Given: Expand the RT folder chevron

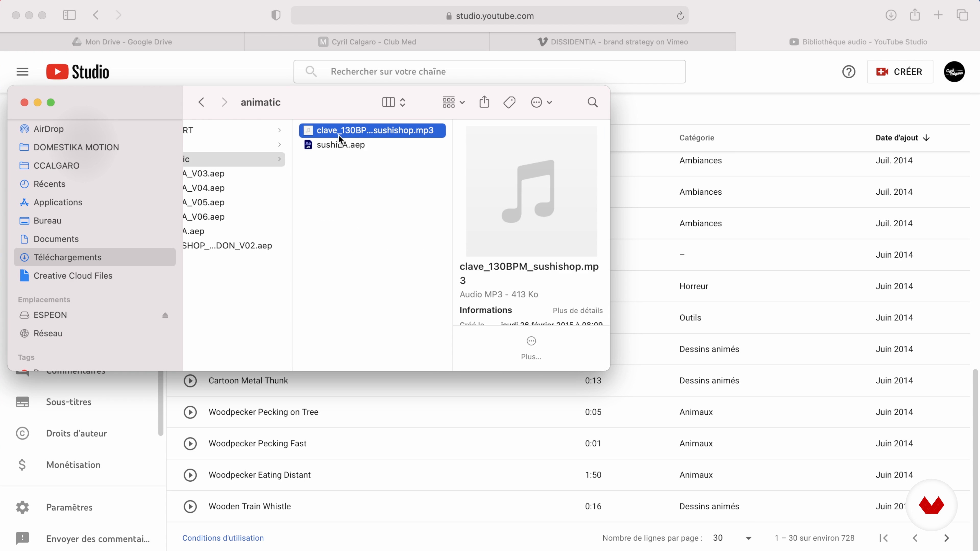Looking at the screenshot, I should pos(279,130).
